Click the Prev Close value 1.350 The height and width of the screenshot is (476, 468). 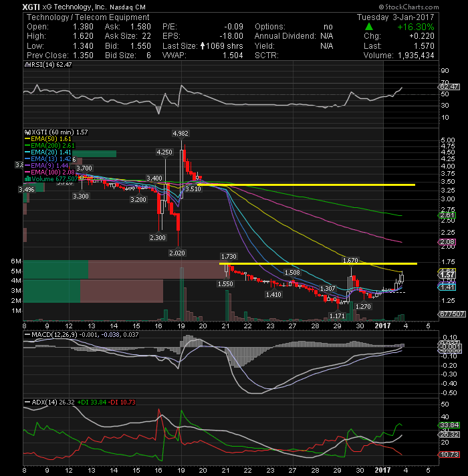pyautogui.click(x=83, y=55)
